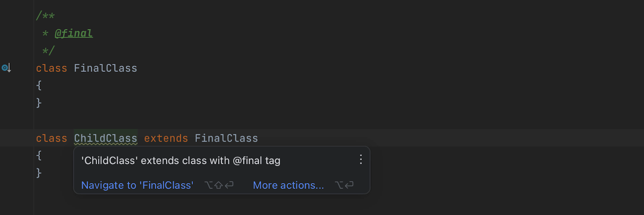Click the shortcut hint beside More actions
The height and width of the screenshot is (215, 644).
pos(344,185)
